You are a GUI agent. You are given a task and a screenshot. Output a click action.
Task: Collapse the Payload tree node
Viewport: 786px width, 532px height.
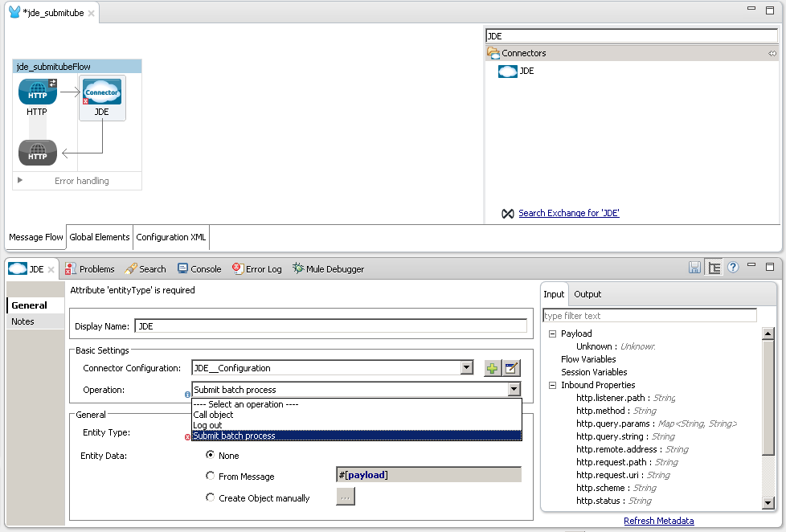552,334
